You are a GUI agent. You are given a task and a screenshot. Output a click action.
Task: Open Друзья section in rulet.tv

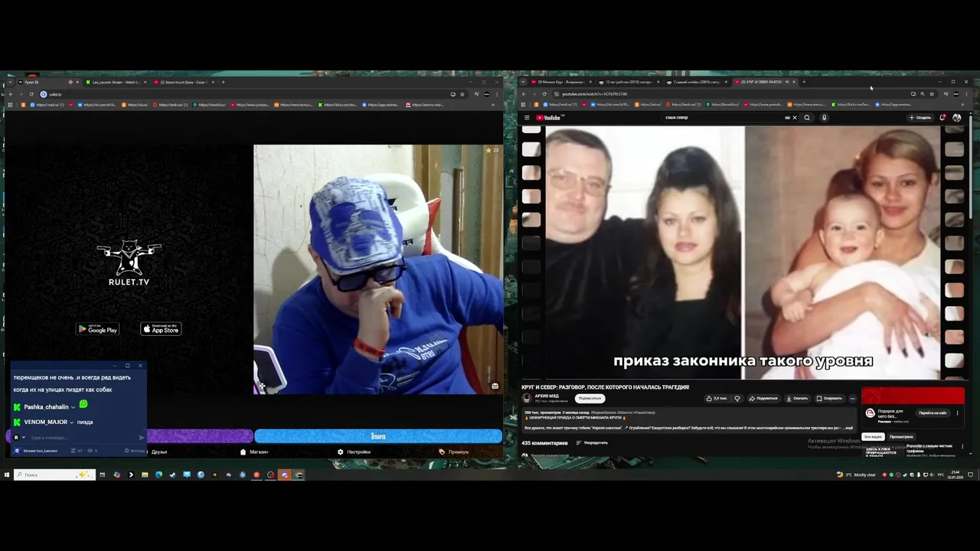point(159,452)
